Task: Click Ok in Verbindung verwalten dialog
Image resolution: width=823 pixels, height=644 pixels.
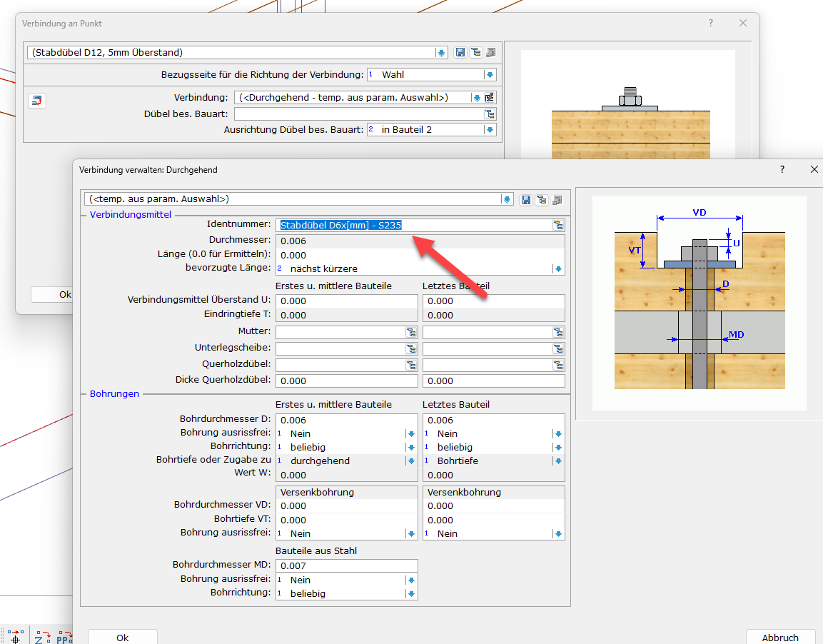Action: click(122, 637)
